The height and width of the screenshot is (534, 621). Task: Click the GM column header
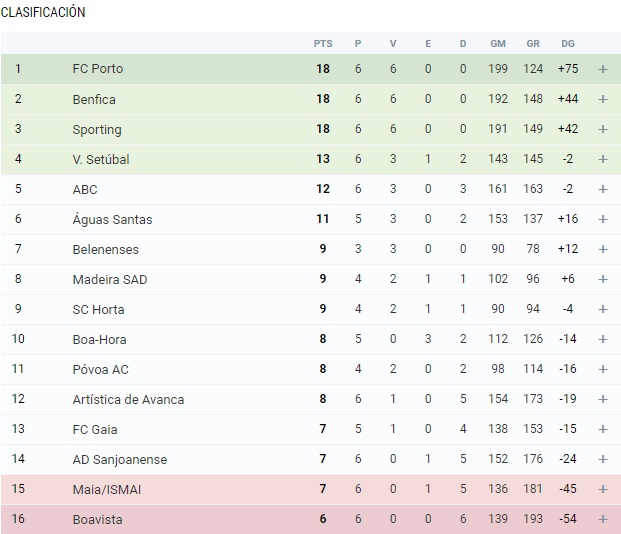tap(498, 43)
